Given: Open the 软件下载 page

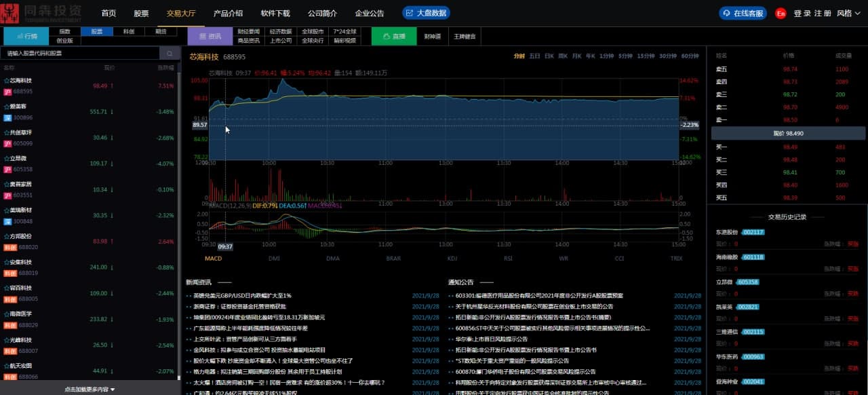Looking at the screenshot, I should coord(275,13).
